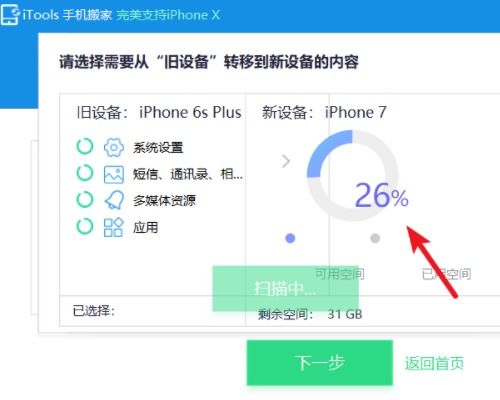Click the 旧设备 iPhone 6s Plus label

pos(159,112)
